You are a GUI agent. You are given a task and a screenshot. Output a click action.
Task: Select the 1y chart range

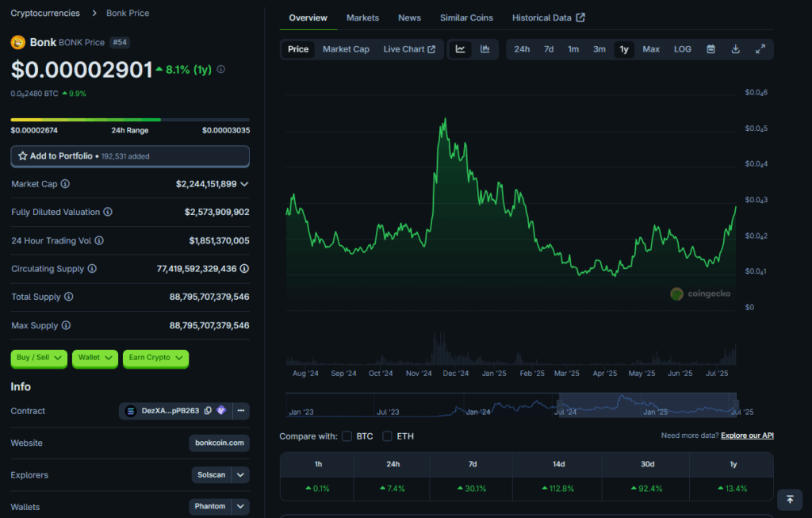pyautogui.click(x=624, y=49)
